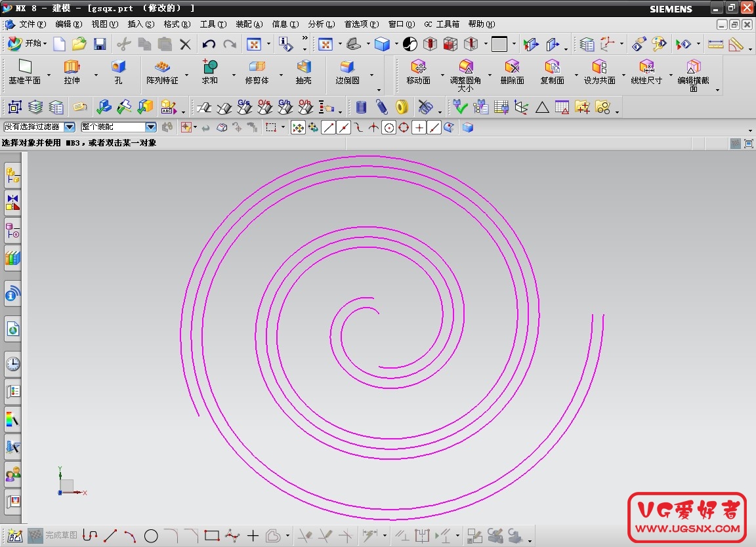Click the Shell (抽壳) tool icon

[303, 67]
